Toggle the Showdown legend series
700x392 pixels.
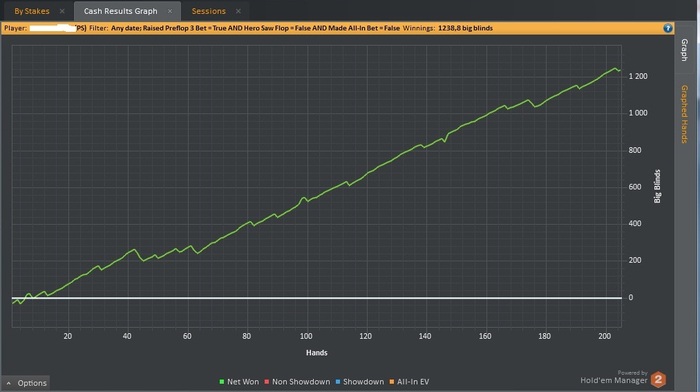pyautogui.click(x=359, y=382)
